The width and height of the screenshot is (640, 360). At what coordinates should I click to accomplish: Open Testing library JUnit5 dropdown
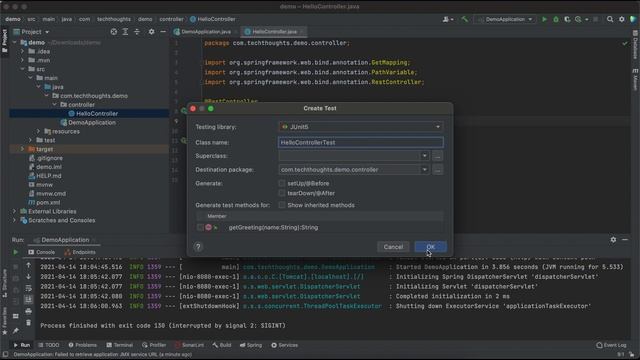(361, 127)
